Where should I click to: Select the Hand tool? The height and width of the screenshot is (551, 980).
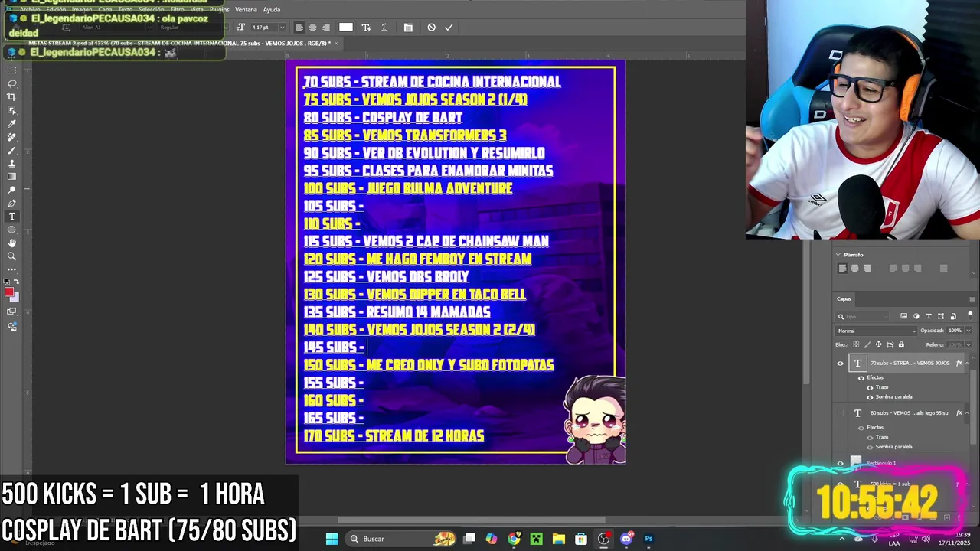pyautogui.click(x=11, y=243)
